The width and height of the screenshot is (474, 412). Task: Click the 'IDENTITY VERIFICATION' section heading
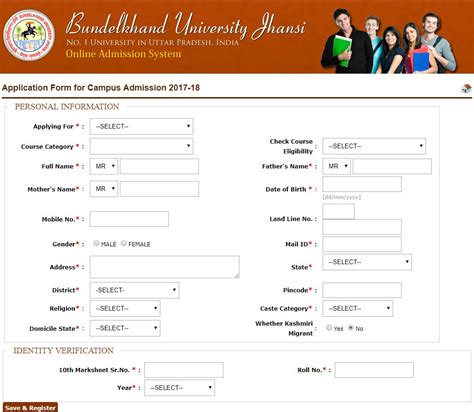pos(63,351)
